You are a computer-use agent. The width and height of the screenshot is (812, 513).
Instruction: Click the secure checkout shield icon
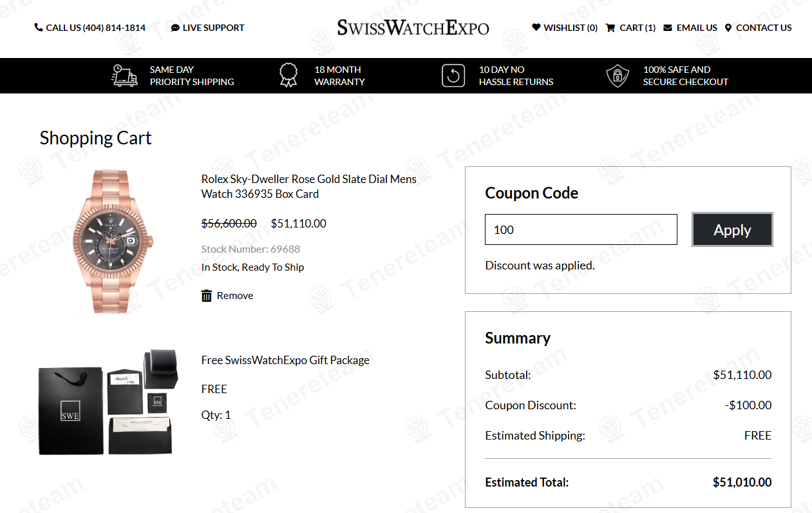pyautogui.click(x=618, y=75)
